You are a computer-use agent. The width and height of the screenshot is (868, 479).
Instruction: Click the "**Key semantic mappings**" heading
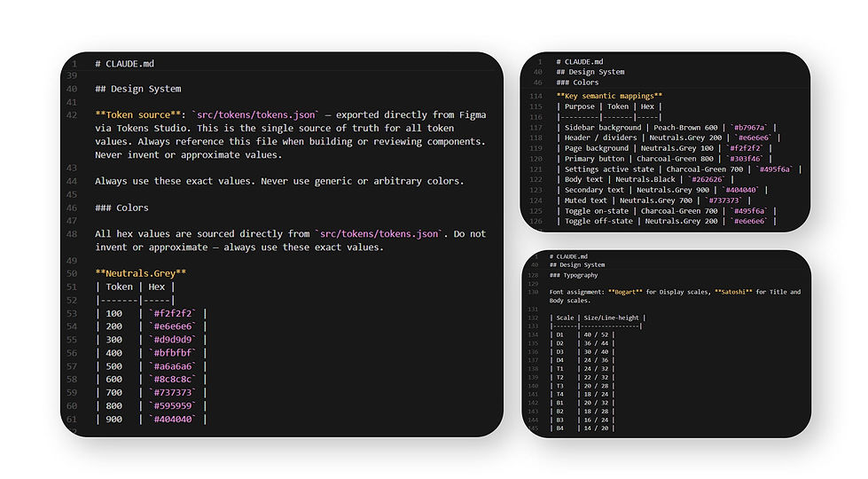pos(609,96)
